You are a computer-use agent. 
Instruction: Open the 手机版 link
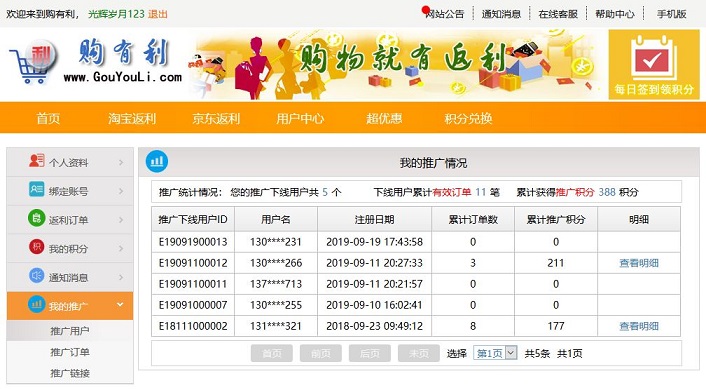[x=671, y=14]
